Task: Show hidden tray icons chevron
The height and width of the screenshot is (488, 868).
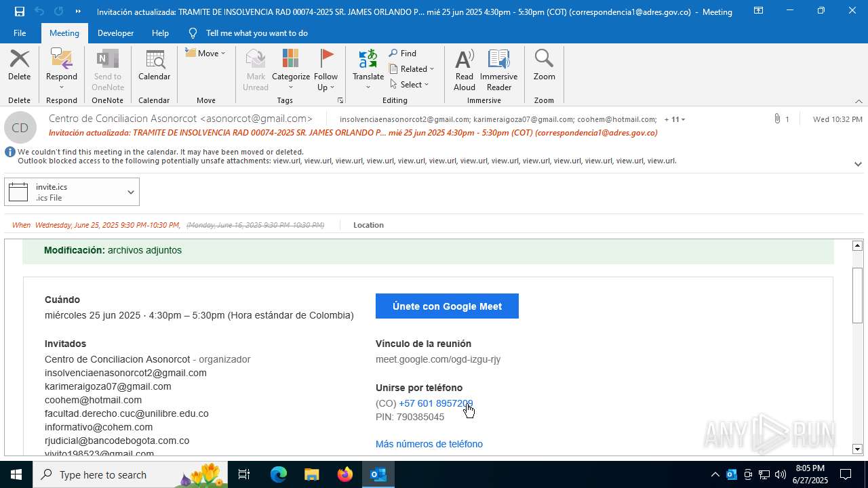Action: click(715, 474)
